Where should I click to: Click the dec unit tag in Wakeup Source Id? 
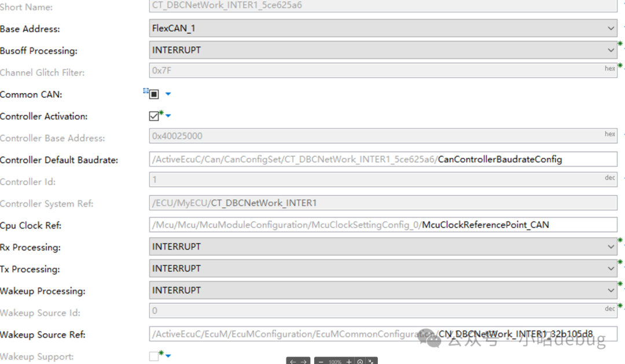(610, 308)
